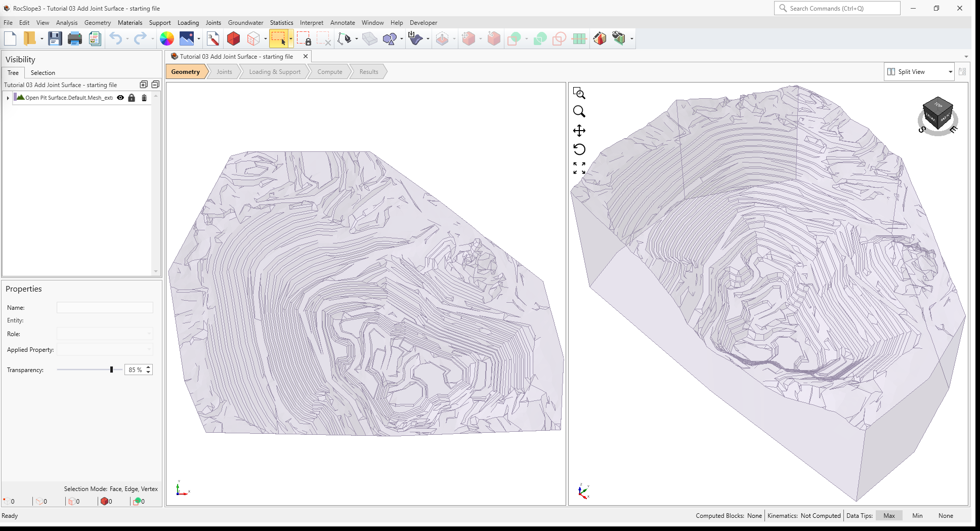Delete Open Pit Surface with trash icon
Screen dimensions: 980x531
tap(144, 98)
